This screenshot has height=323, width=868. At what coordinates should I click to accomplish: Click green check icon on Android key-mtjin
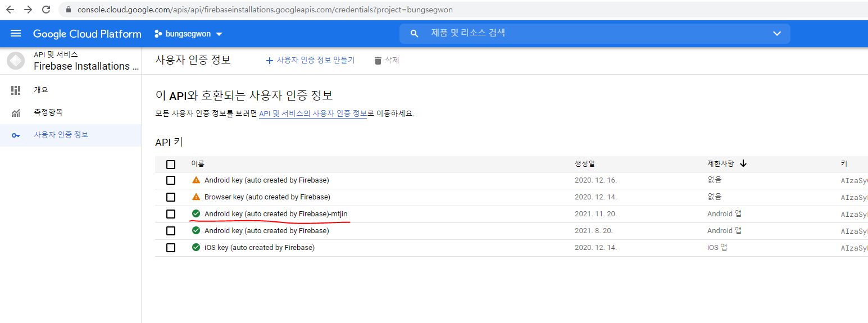196,213
